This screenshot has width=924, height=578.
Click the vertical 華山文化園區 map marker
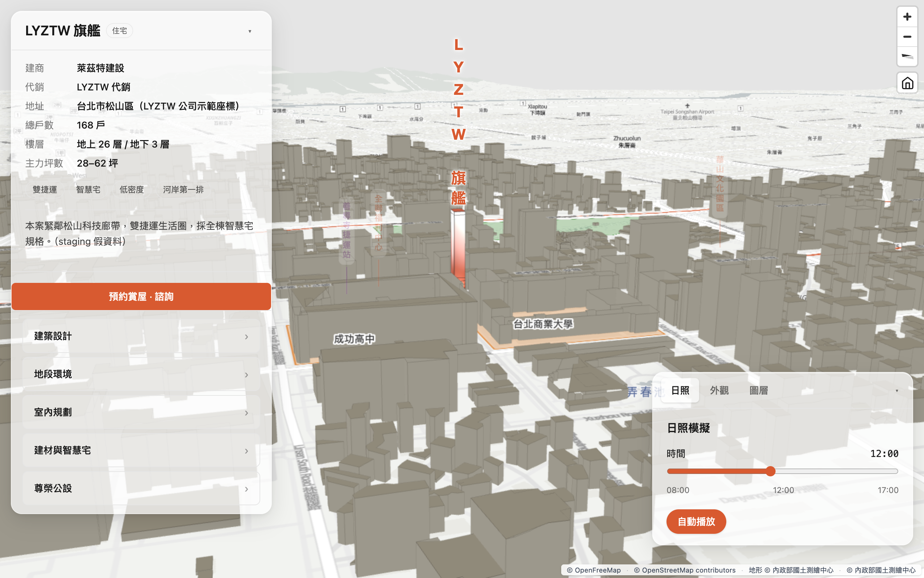pos(720,184)
